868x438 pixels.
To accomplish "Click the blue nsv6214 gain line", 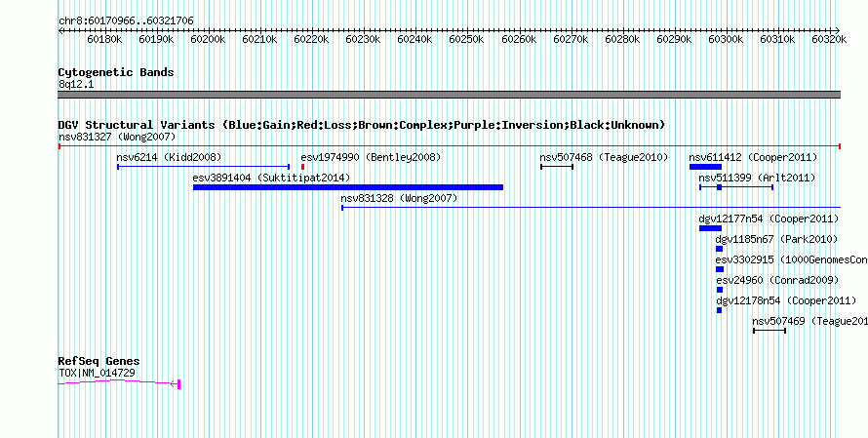I will [203, 167].
